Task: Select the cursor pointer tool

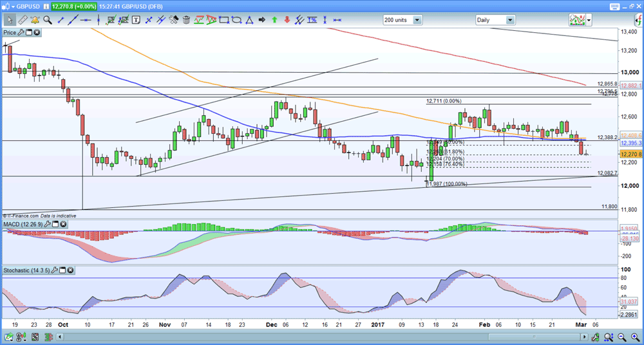Action: [10, 19]
